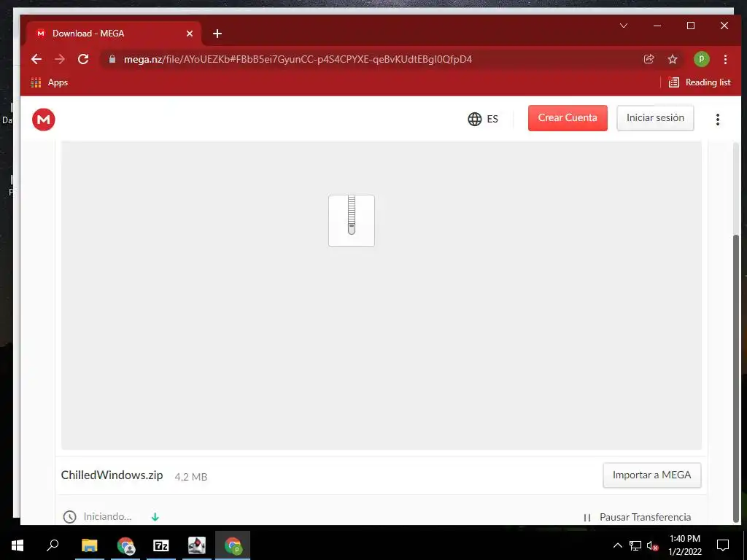Open 7-Zip from taskbar
747x560 pixels.
click(161, 545)
